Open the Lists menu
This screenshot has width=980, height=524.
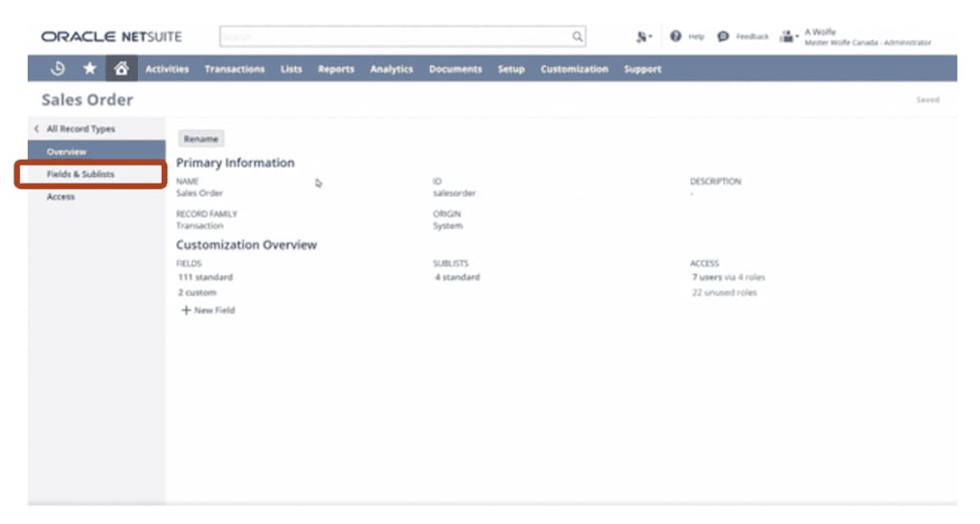pos(291,70)
